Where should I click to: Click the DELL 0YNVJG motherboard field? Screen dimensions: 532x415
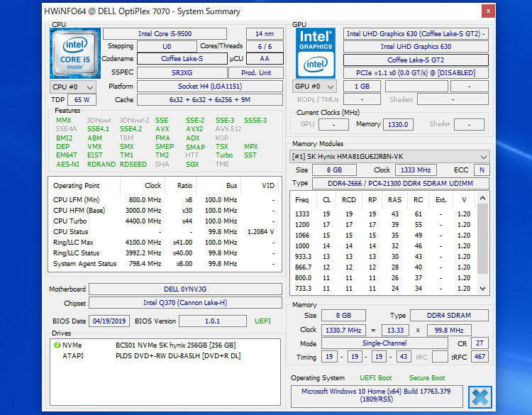[185, 289]
